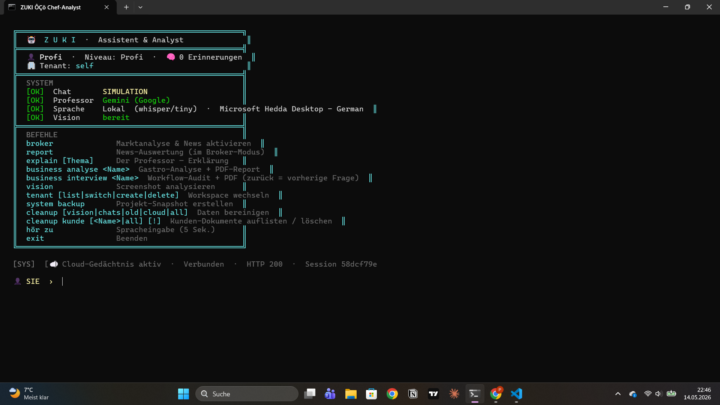Open the orange Claude taskbar icon
The width and height of the screenshot is (720, 405).
coord(454,394)
